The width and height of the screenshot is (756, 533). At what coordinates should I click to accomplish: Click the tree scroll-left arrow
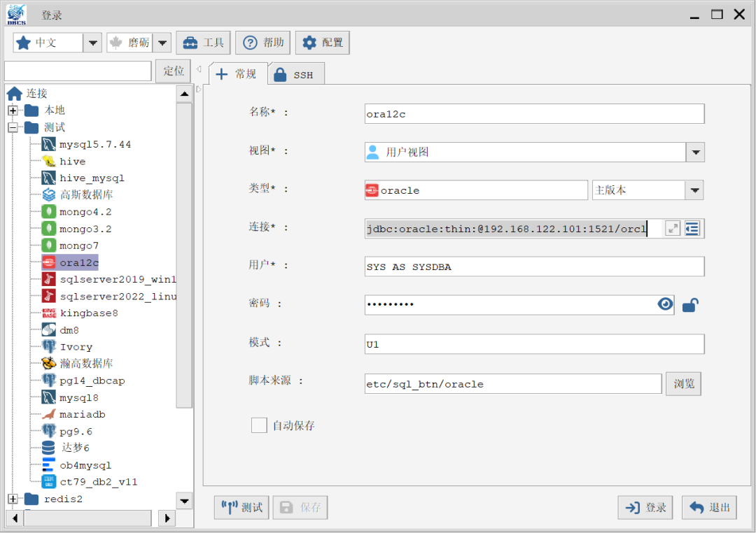point(15,518)
